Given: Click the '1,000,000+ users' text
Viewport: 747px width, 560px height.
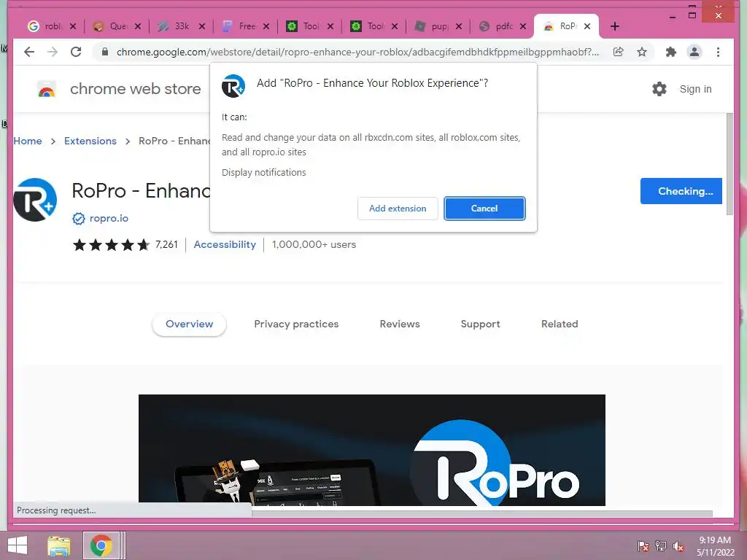Looking at the screenshot, I should click(x=314, y=245).
